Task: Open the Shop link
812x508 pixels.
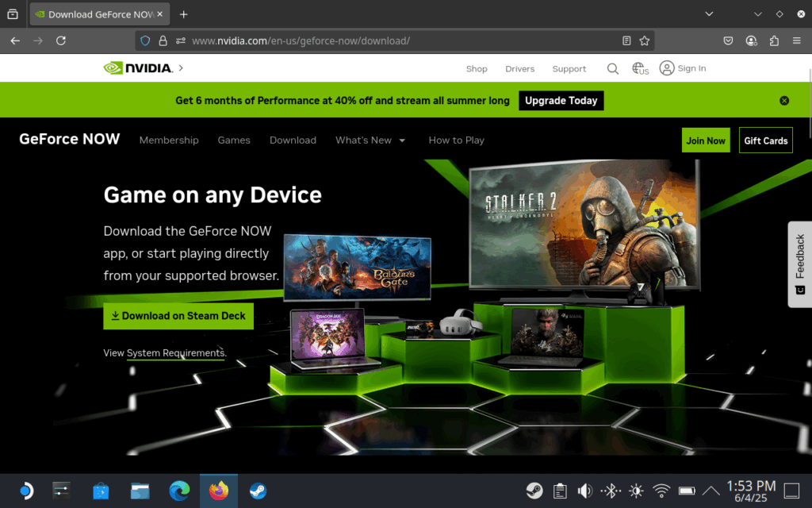Action: [477, 68]
